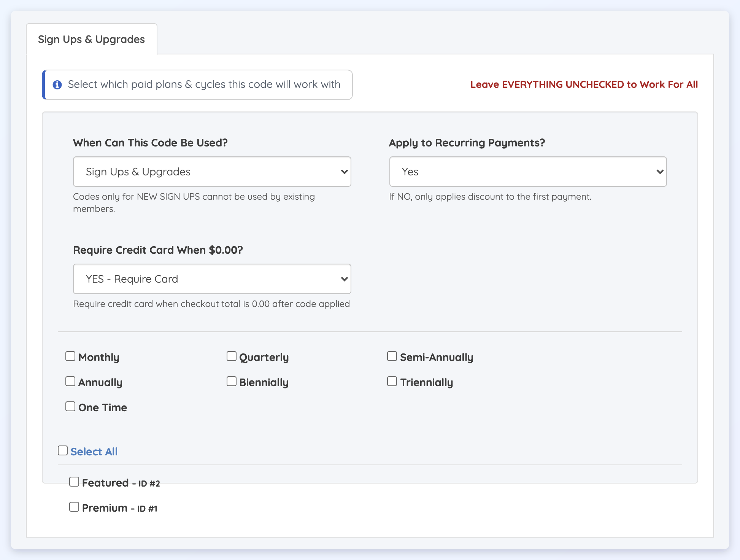Toggle the Biennially checkbox

[x=232, y=381]
